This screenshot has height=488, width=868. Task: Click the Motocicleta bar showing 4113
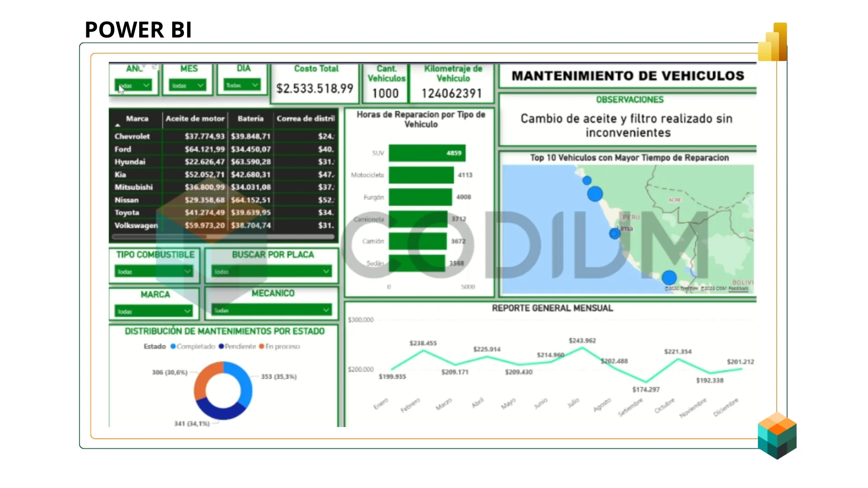tap(421, 175)
